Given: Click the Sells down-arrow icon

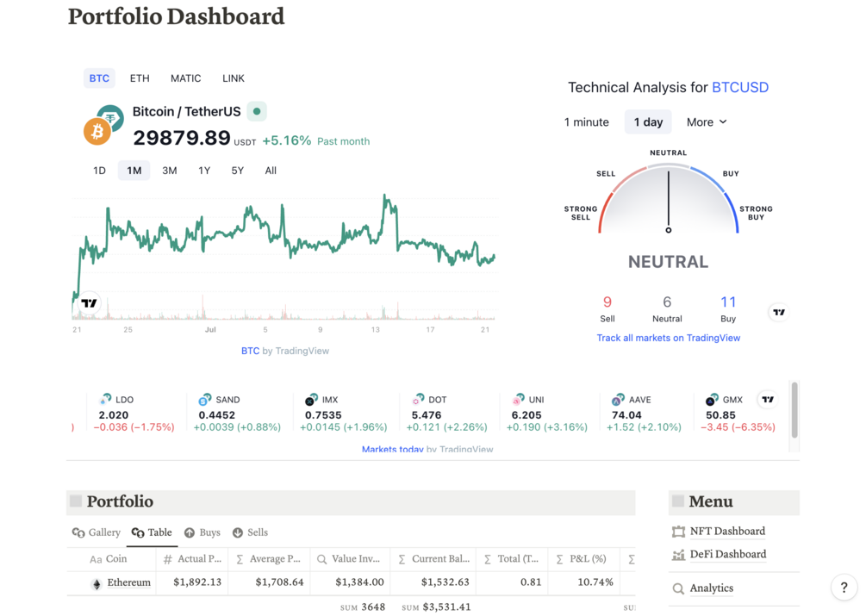Looking at the screenshot, I should tap(238, 532).
